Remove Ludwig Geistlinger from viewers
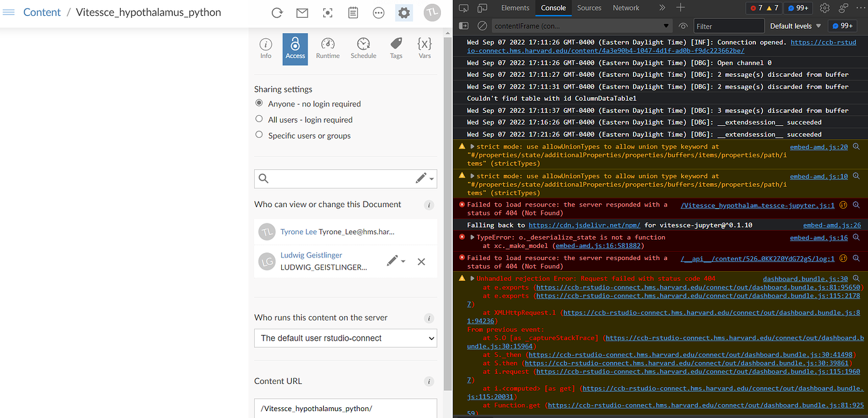Image resolution: width=868 pixels, height=418 pixels. tap(421, 261)
